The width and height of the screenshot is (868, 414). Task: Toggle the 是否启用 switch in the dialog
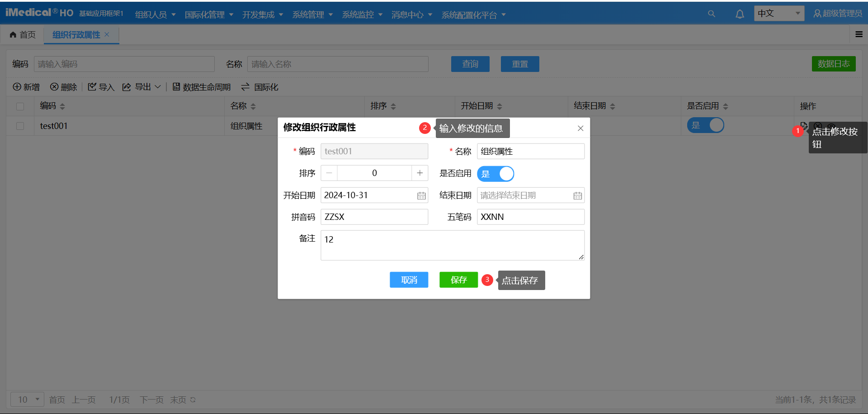point(495,174)
